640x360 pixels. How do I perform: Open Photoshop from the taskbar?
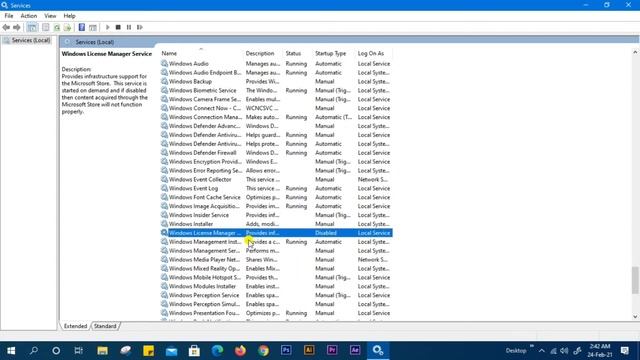pos(286,350)
